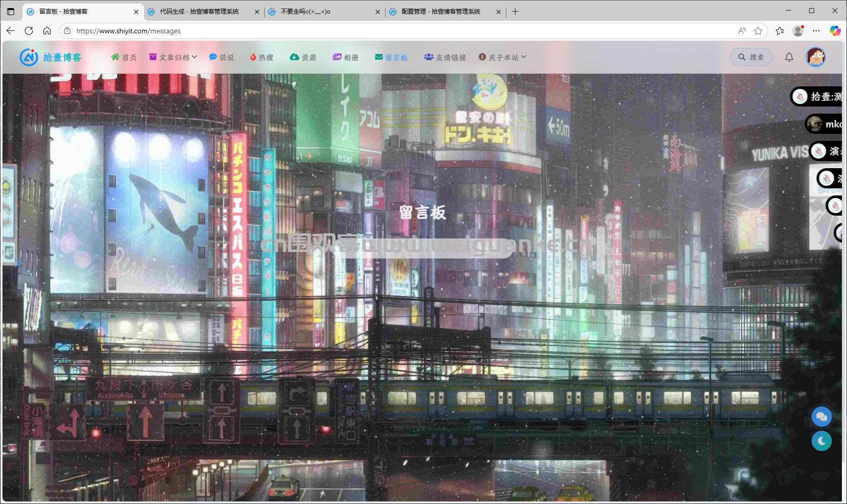This screenshot has width=847, height=504.
Task: Click the home icon beside 首页
Action: (115, 57)
